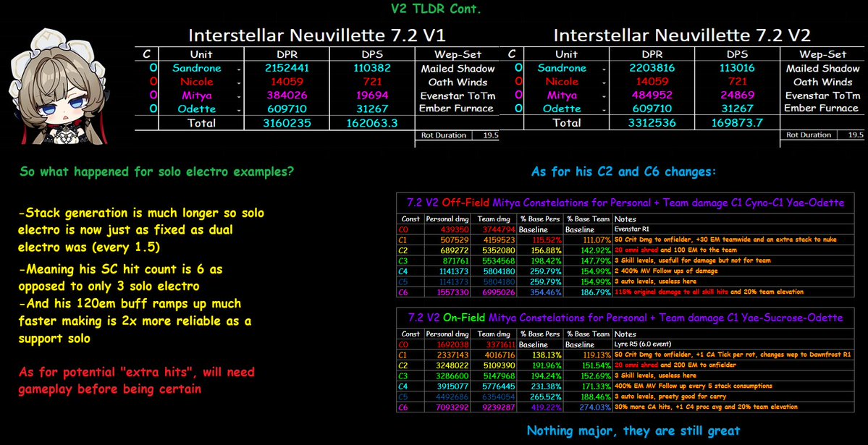Click Mitya's DPS value 19694
Image resolution: width=868 pixels, height=445 pixels.
tap(371, 96)
